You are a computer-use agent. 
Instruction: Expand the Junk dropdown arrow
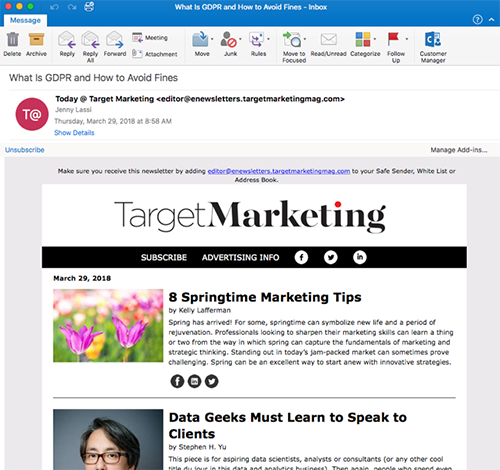click(240, 39)
